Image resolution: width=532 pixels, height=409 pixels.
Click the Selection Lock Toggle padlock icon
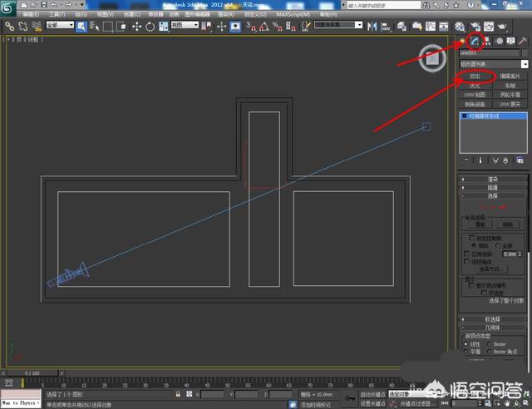click(178, 394)
